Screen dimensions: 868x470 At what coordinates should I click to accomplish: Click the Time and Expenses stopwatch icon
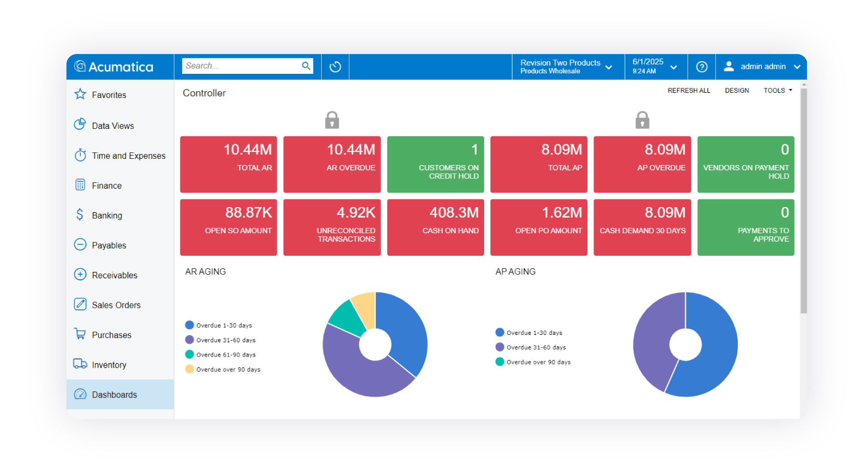80,155
